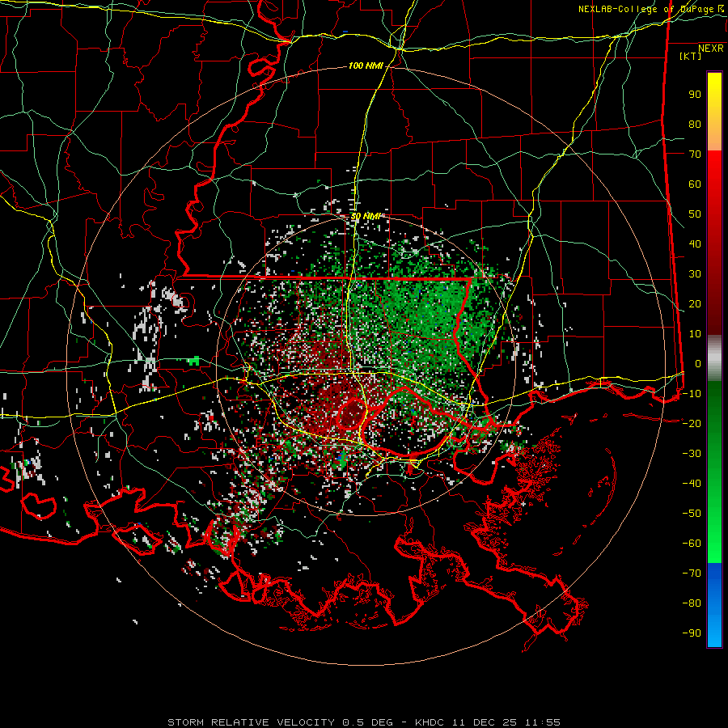Screen dimensions: 728x728
Task: Click the [KT] units label
Action: (690, 56)
